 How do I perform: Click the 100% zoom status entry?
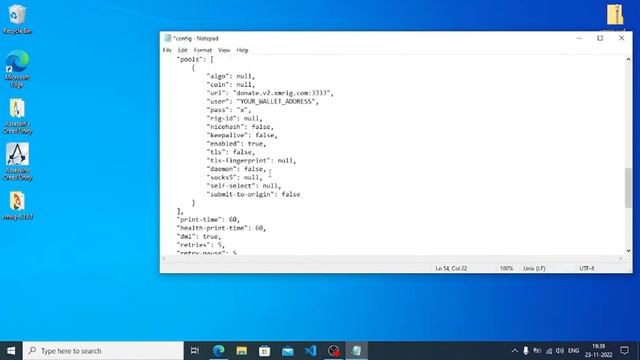tap(507, 268)
